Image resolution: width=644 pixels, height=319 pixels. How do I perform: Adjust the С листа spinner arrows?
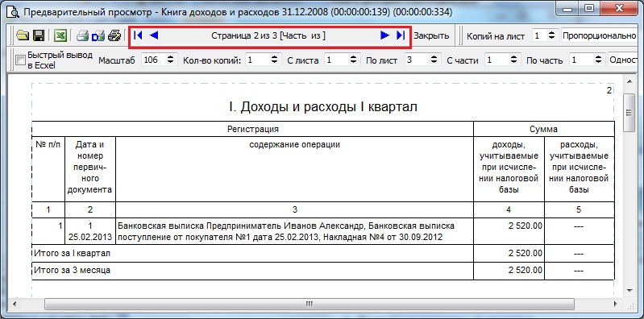coord(353,60)
